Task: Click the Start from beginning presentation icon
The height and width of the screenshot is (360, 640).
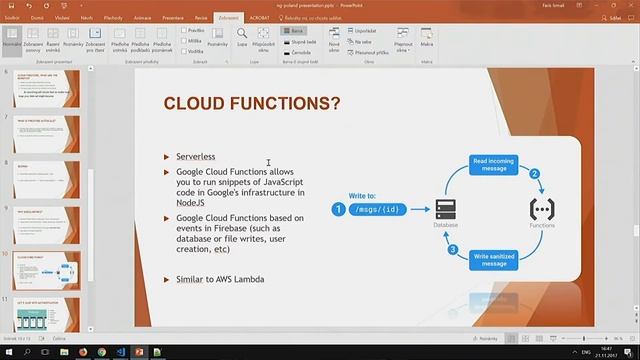Action: click(64, 6)
